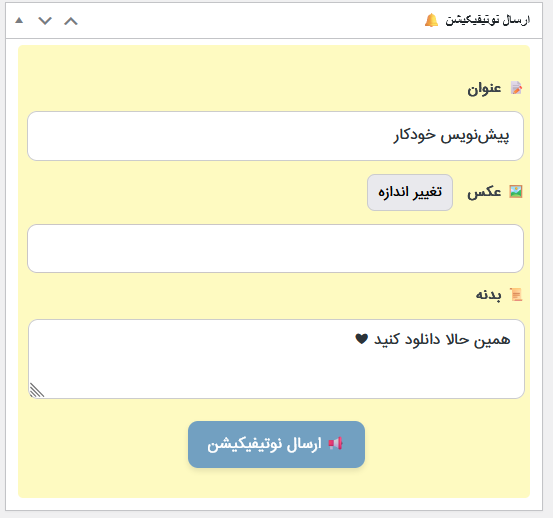Click the عکس field label
The width and height of the screenshot is (553, 518).
pos(484,192)
